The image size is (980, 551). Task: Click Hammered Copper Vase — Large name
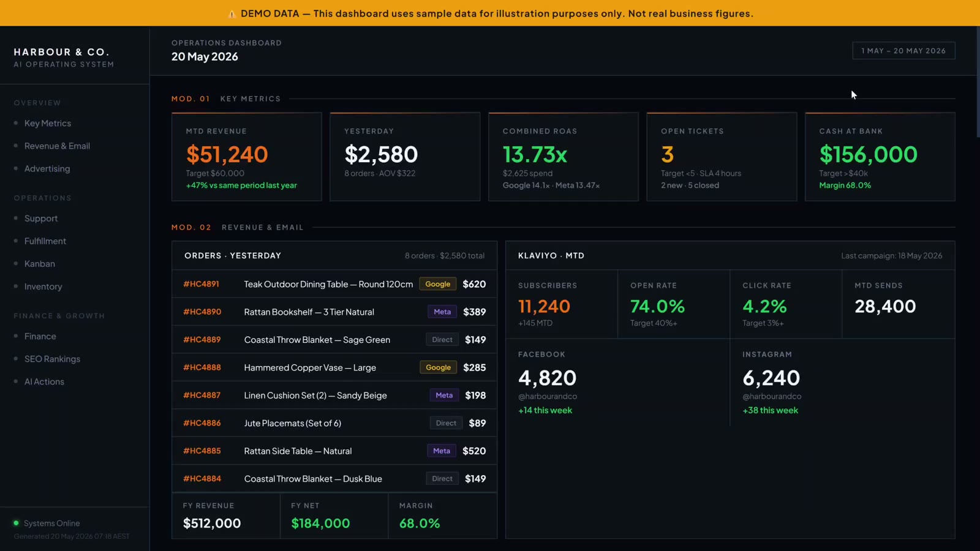[x=310, y=368]
